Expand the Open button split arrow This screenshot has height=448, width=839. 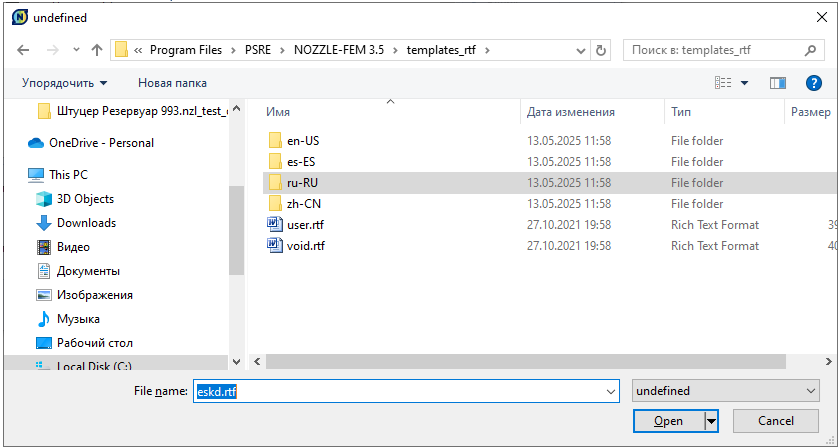tap(711, 421)
